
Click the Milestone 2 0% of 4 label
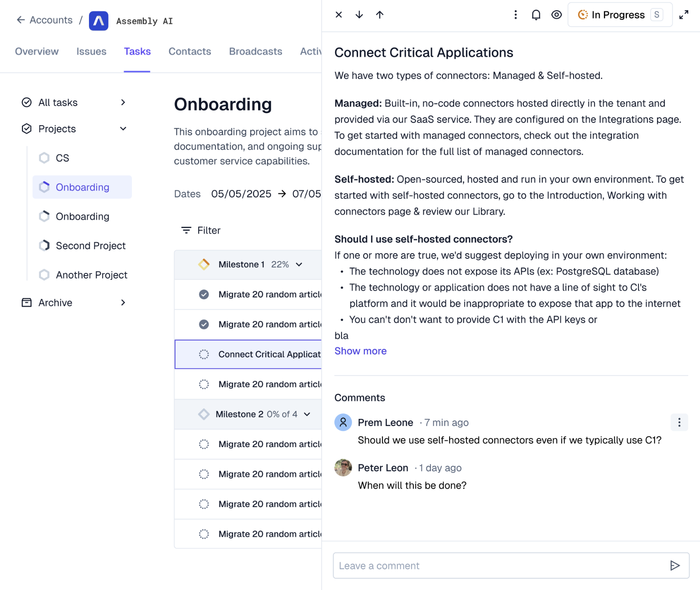tap(282, 414)
